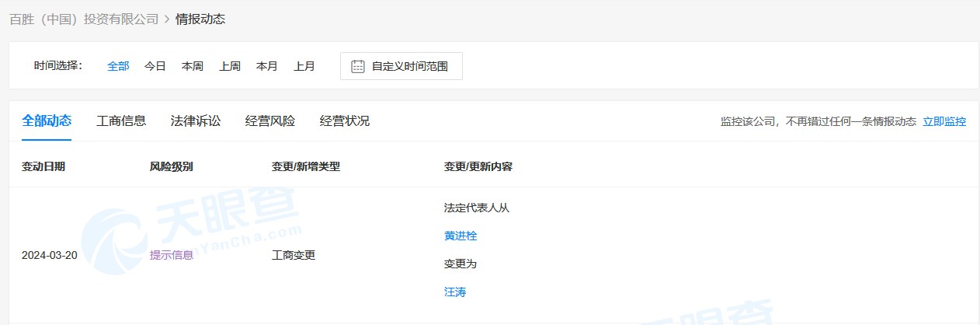Select 全部 time filter
Image resolution: width=980 pixels, height=325 pixels.
118,66
